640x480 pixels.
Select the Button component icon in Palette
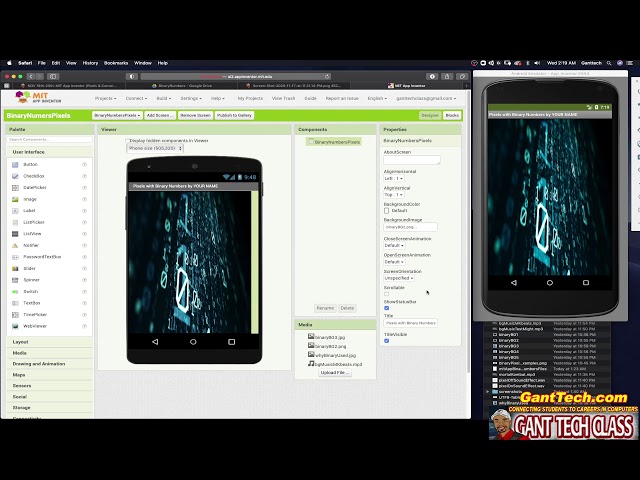pos(15,164)
